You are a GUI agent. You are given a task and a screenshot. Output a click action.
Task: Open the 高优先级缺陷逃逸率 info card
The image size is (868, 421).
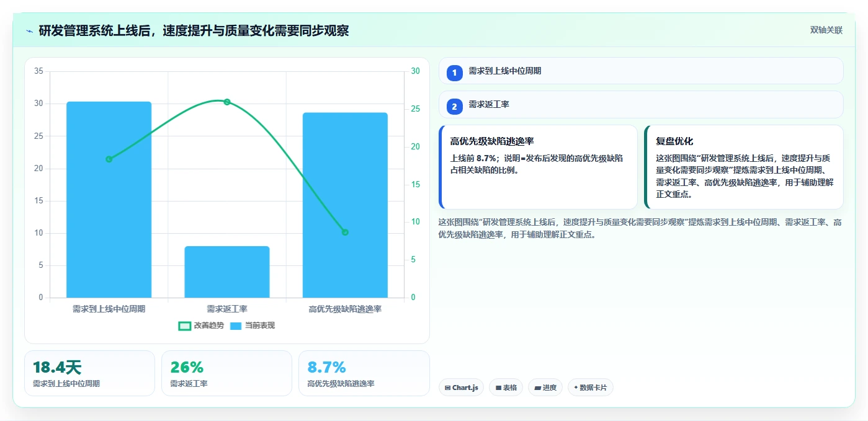point(538,167)
